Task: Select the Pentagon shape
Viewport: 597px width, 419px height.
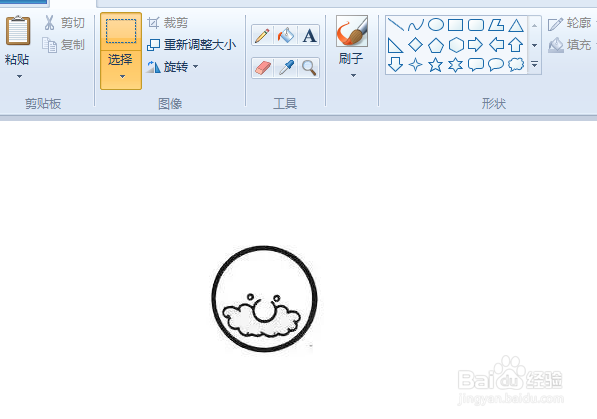Action: coord(436,45)
